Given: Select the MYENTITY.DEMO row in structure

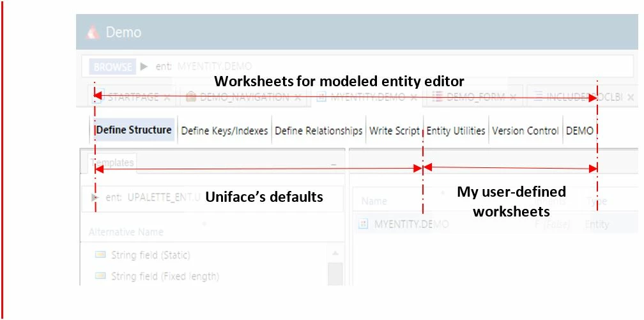Looking at the screenshot, I should tap(496, 224).
